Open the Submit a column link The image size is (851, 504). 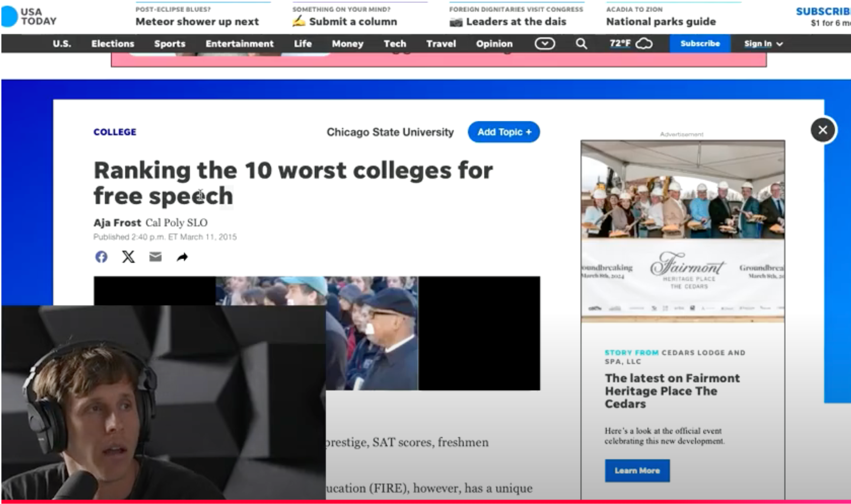click(x=353, y=22)
